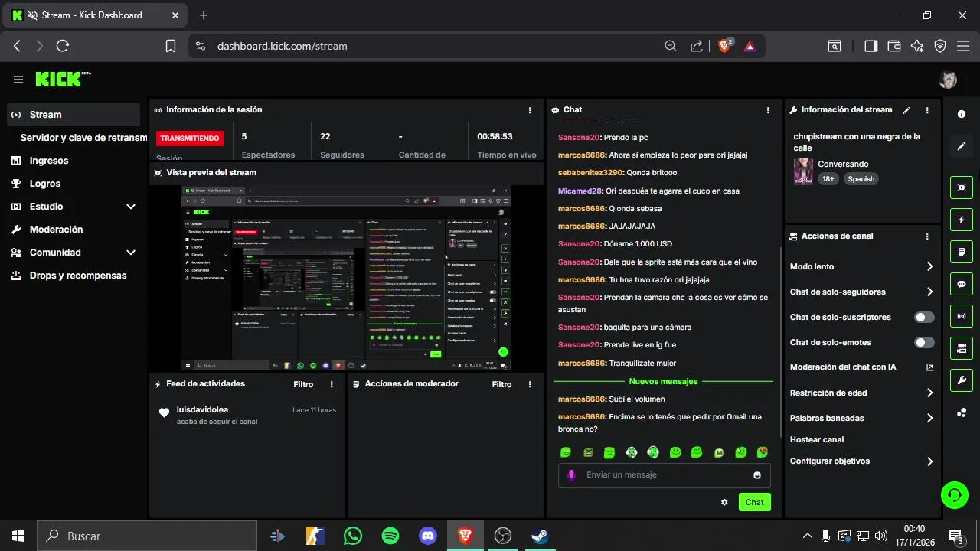The width and height of the screenshot is (980, 551).
Task: Select Stream in the left sidebar
Action: pos(73,115)
